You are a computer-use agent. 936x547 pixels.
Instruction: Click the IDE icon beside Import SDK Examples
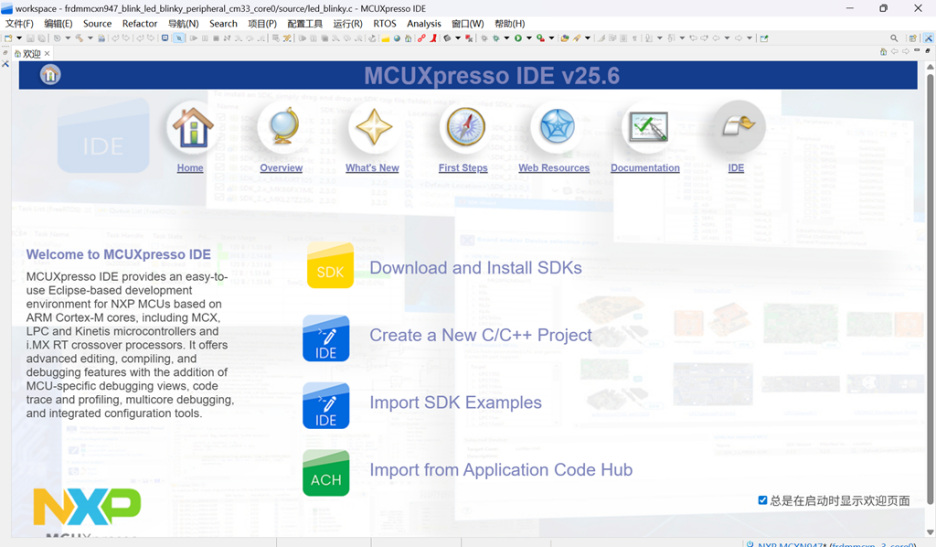[326, 405]
